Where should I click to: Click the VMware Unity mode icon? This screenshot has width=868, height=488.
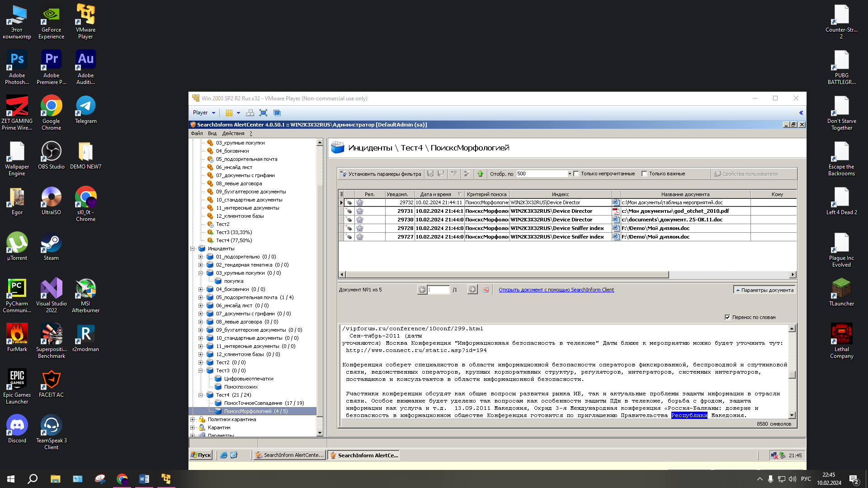(x=277, y=113)
